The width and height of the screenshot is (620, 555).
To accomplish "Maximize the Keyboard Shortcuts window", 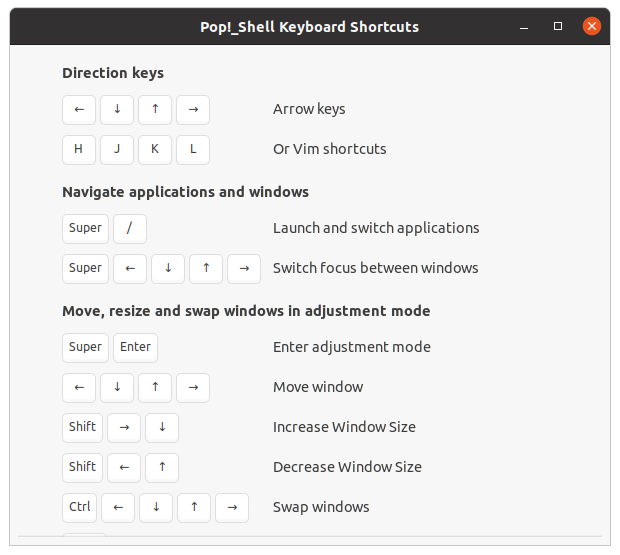I will [558, 26].
